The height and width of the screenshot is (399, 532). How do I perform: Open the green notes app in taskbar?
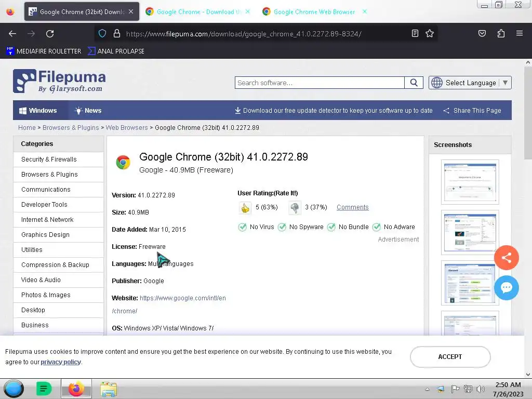coord(44,389)
